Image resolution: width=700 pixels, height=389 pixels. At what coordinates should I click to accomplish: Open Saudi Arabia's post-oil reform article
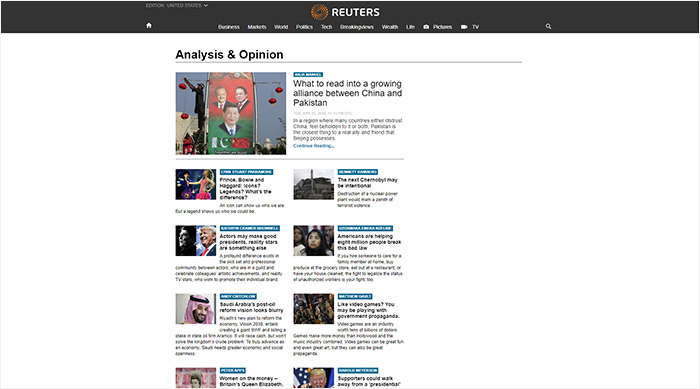pos(251,307)
